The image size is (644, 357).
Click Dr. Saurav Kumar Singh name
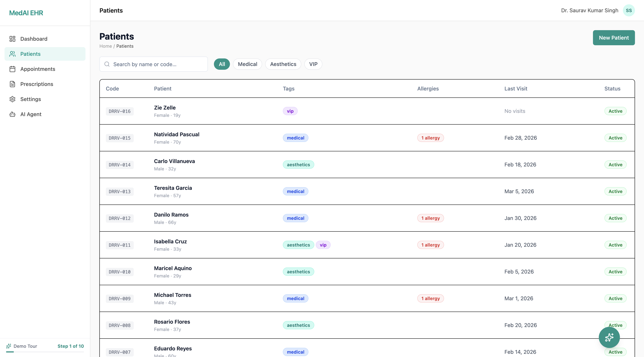click(590, 10)
